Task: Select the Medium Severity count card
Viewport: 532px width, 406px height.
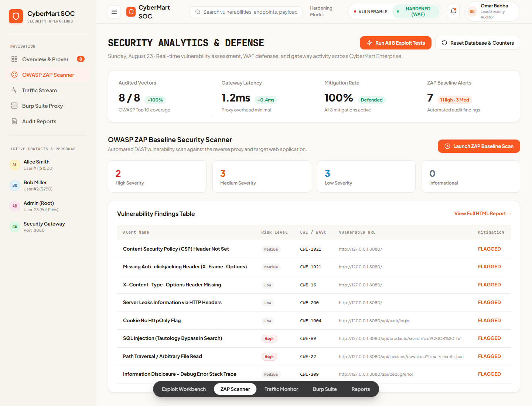Action: tap(262, 176)
